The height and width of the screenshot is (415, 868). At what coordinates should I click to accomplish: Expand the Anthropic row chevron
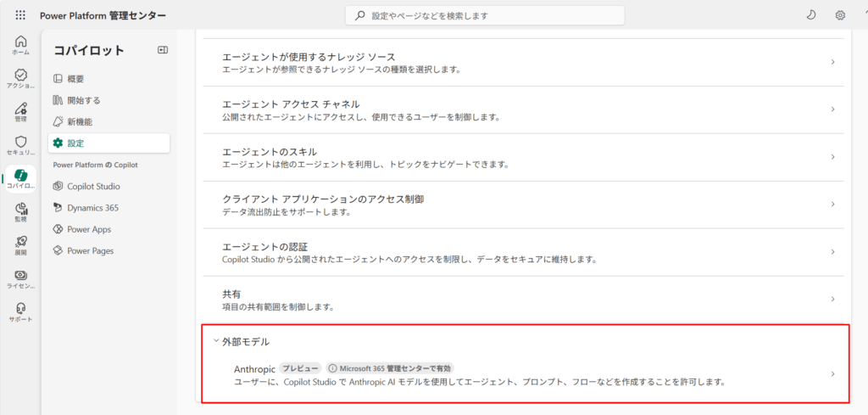pos(832,374)
